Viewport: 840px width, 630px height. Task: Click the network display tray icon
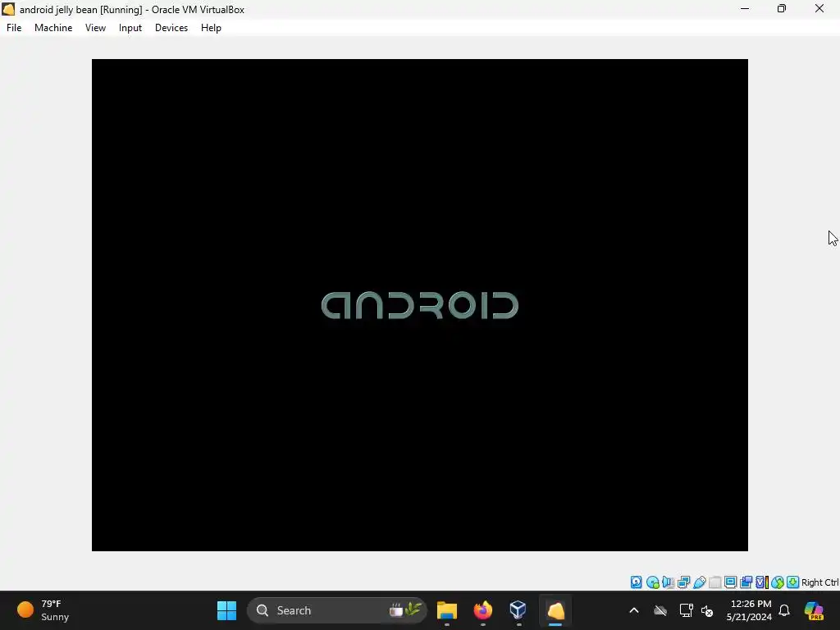click(x=686, y=610)
